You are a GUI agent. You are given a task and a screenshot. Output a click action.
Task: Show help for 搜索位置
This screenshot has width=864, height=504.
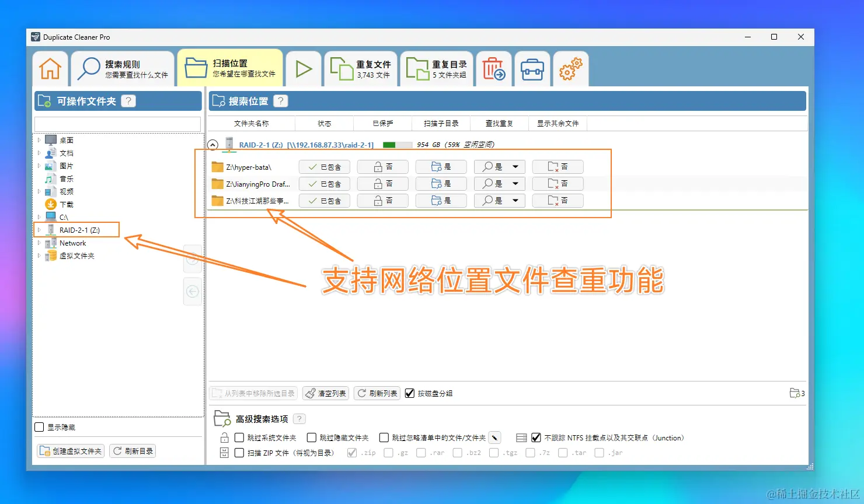click(x=281, y=101)
